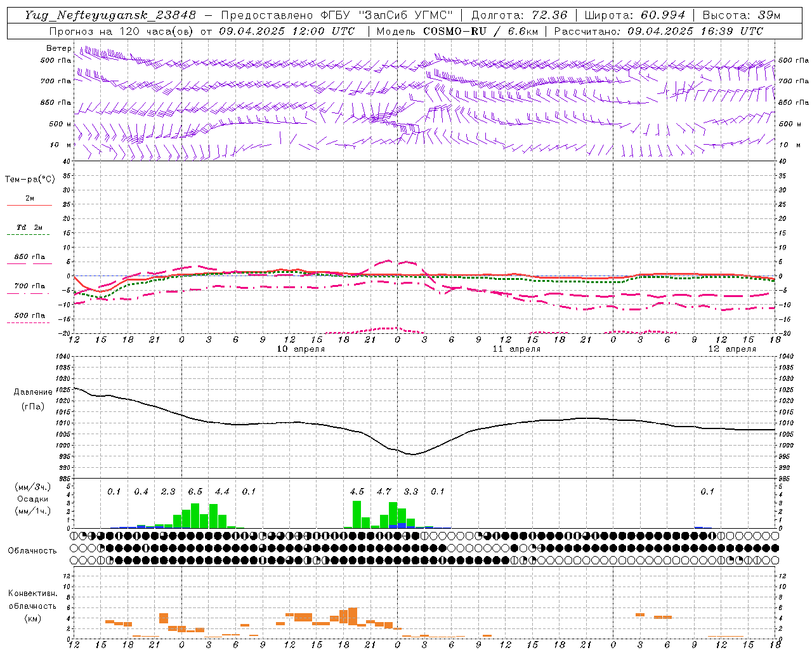This screenshot has width=812, height=650.
Task: Click the forecast text Прогноз на 120 часа(ов)
Action: click(x=121, y=31)
